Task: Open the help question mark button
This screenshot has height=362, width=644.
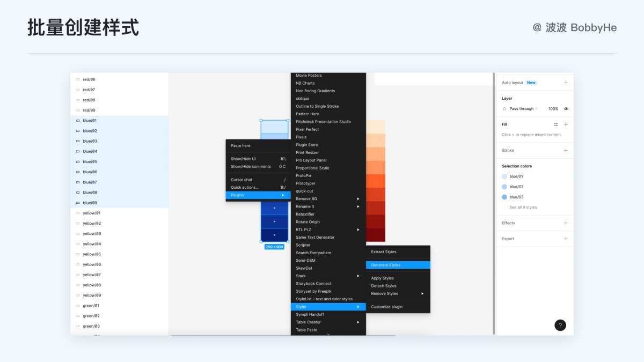Action: click(560, 325)
